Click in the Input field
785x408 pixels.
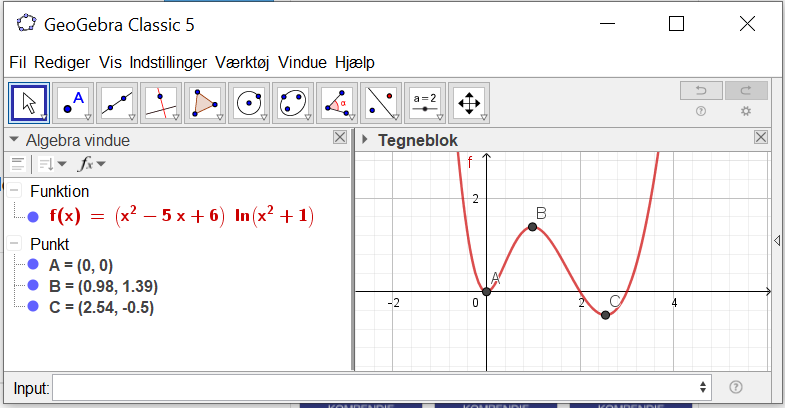pyautogui.click(x=382, y=387)
